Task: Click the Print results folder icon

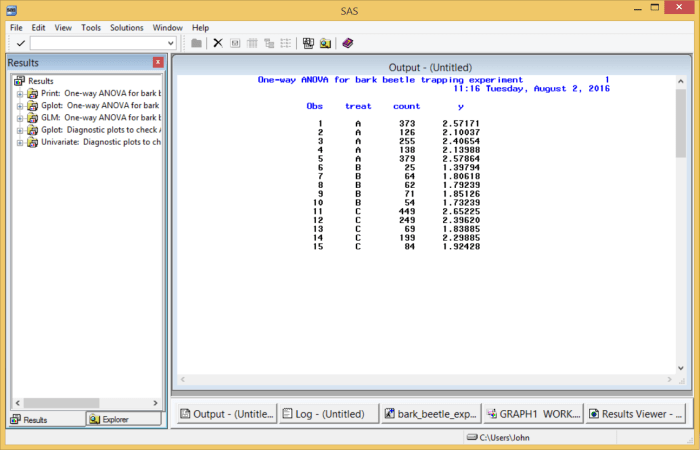Action: pos(32,93)
